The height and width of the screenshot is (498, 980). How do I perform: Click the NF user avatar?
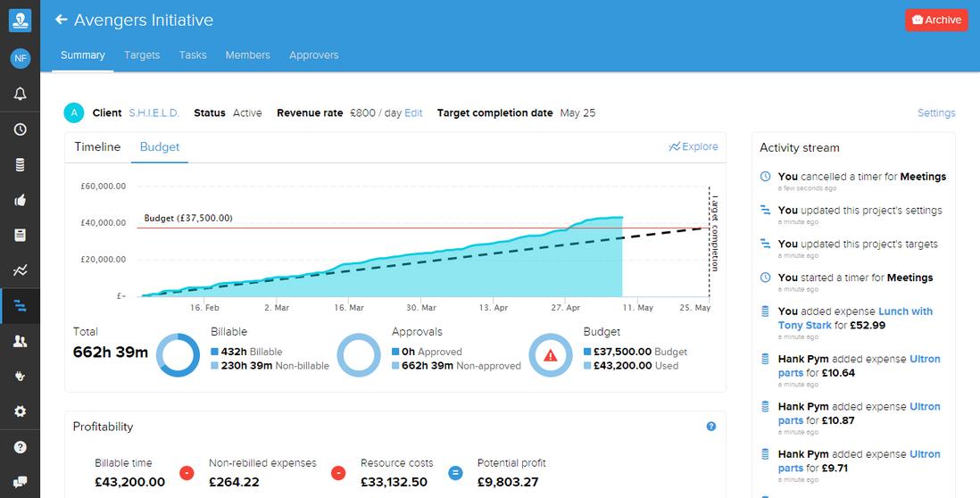(20, 59)
